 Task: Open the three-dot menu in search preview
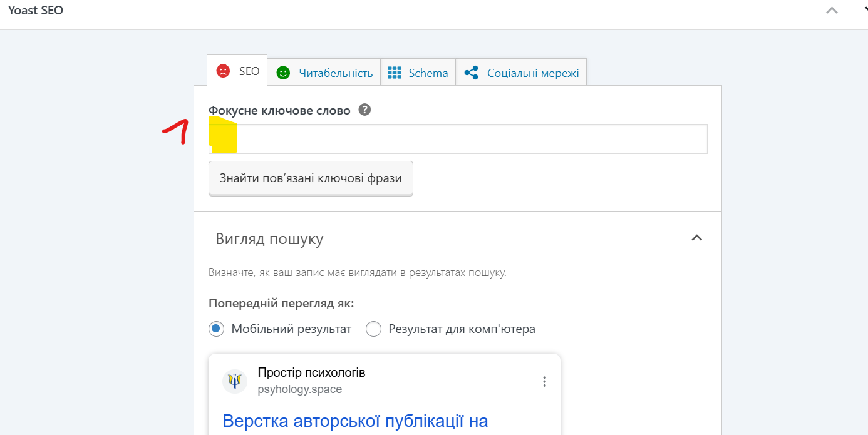click(544, 381)
